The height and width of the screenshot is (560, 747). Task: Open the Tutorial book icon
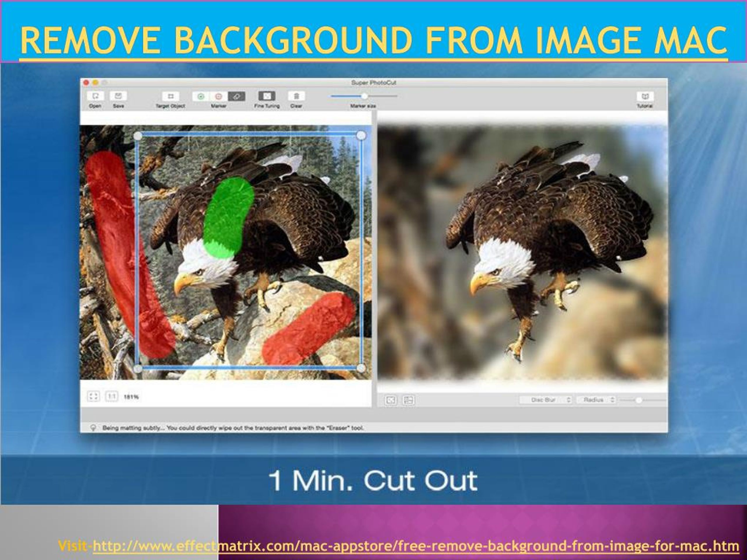point(645,96)
